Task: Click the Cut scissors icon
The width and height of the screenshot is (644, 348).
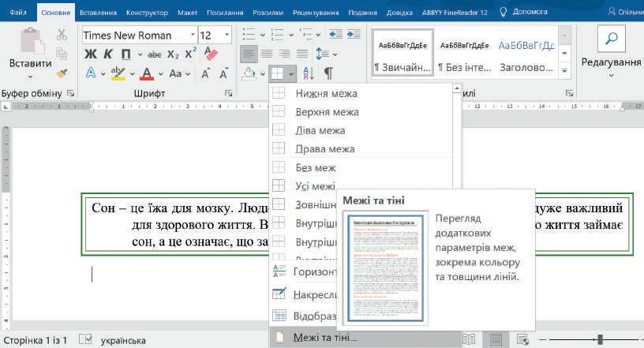Action: 62,35
